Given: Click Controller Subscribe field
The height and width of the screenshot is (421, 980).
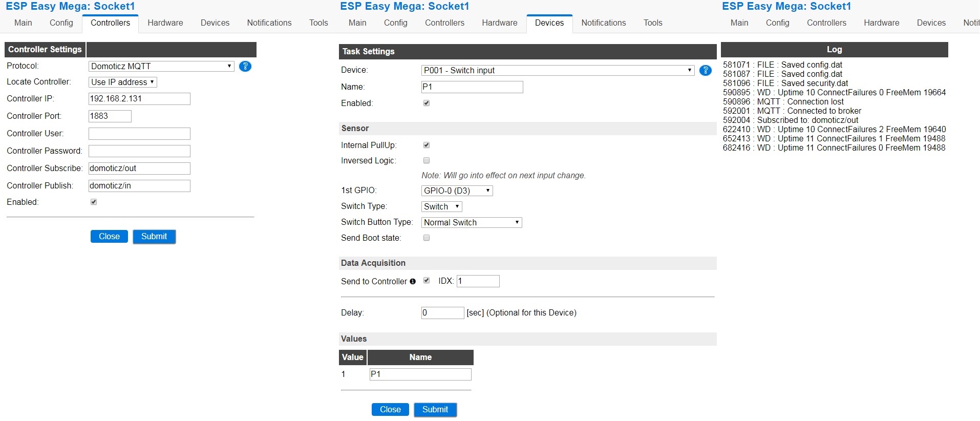Looking at the screenshot, I should 139,169.
